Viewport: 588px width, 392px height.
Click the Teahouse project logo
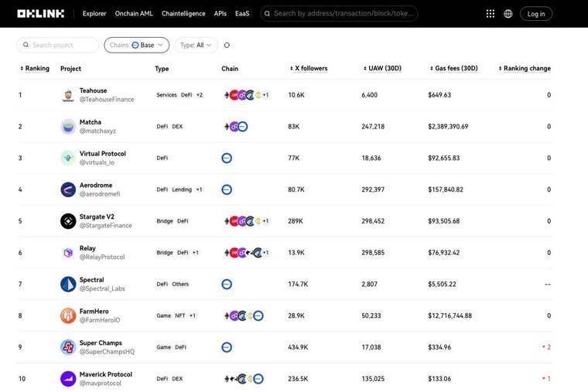click(68, 95)
